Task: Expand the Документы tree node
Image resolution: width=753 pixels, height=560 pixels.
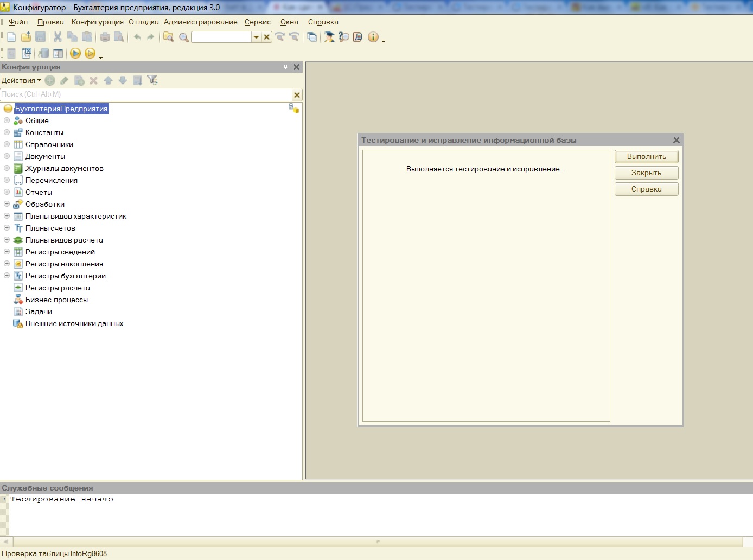Action: coord(7,156)
